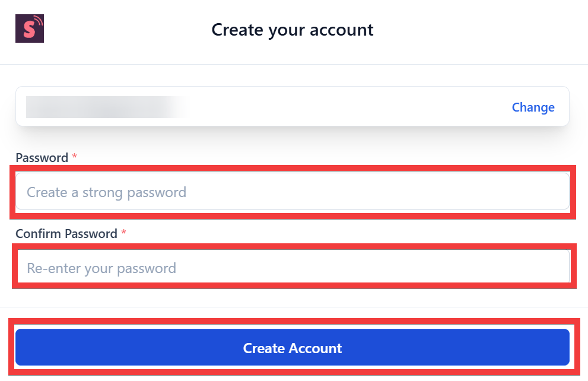
Task: Click the "Create a strong password" placeholder text
Action: pos(107,192)
